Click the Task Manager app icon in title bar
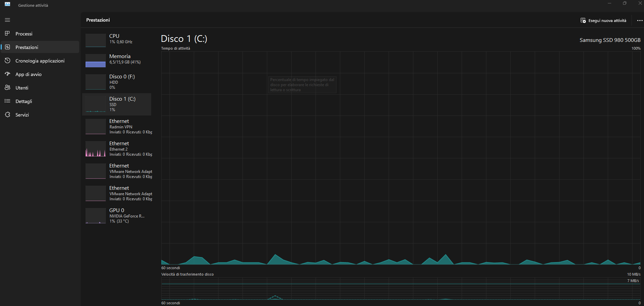The height and width of the screenshot is (306, 644). pos(7,4)
